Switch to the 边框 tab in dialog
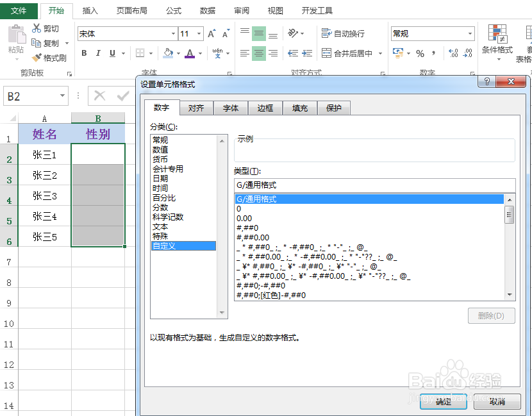Viewport: 532px width, 416px height. tap(265, 108)
